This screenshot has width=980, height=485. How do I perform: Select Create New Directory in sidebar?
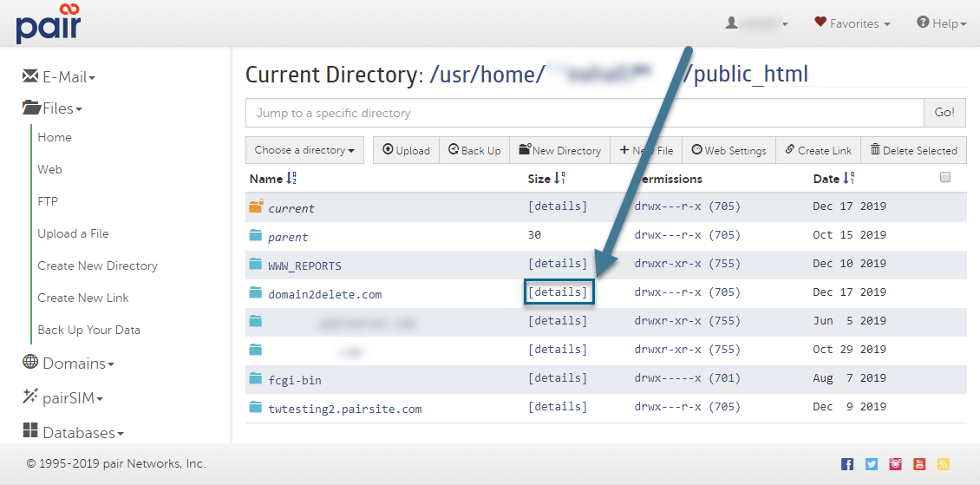(x=97, y=265)
